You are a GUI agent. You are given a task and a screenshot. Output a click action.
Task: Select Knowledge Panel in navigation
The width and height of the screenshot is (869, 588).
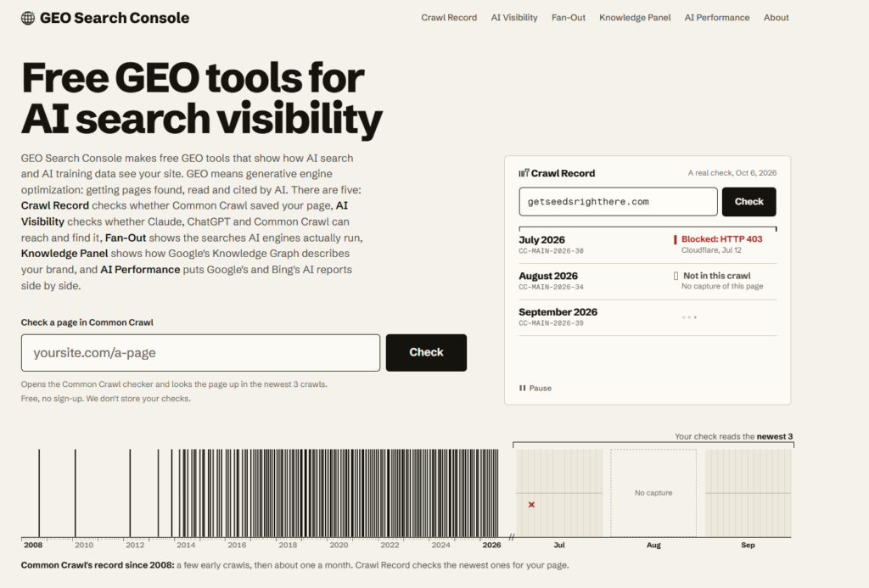[x=635, y=18]
